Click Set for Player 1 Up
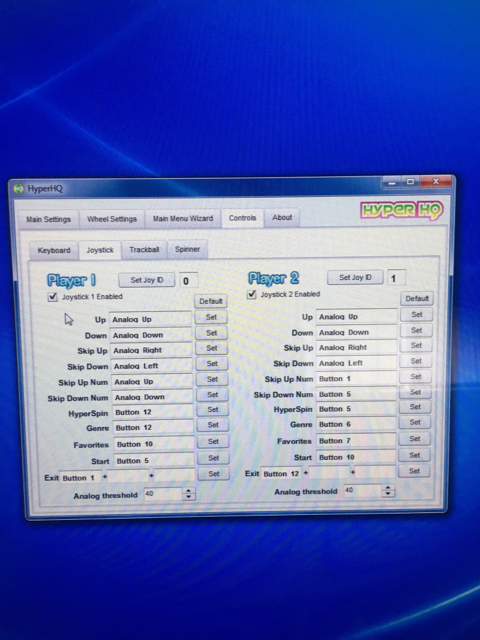This screenshot has width=480, height=640. pyautogui.click(x=211, y=317)
